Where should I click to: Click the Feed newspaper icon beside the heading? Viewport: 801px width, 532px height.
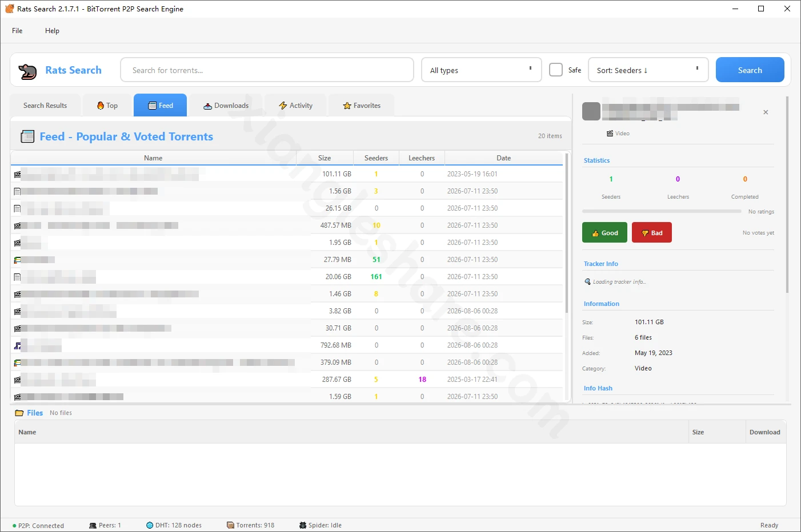click(x=27, y=136)
